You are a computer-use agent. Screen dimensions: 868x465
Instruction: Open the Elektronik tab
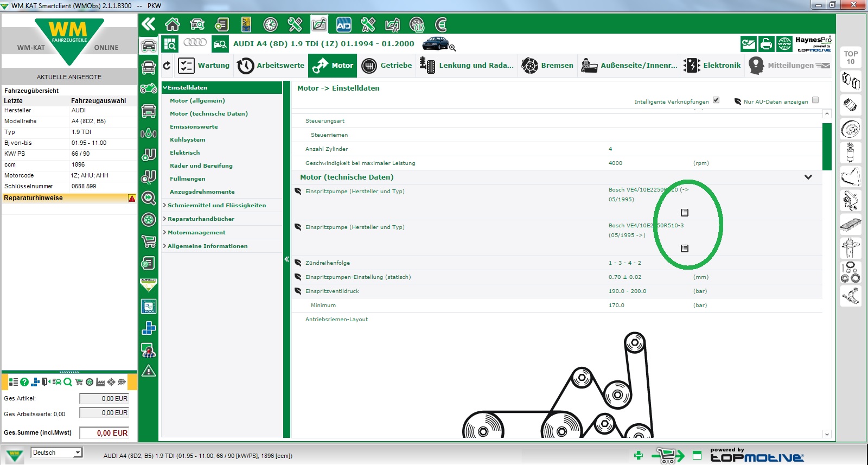(712, 66)
